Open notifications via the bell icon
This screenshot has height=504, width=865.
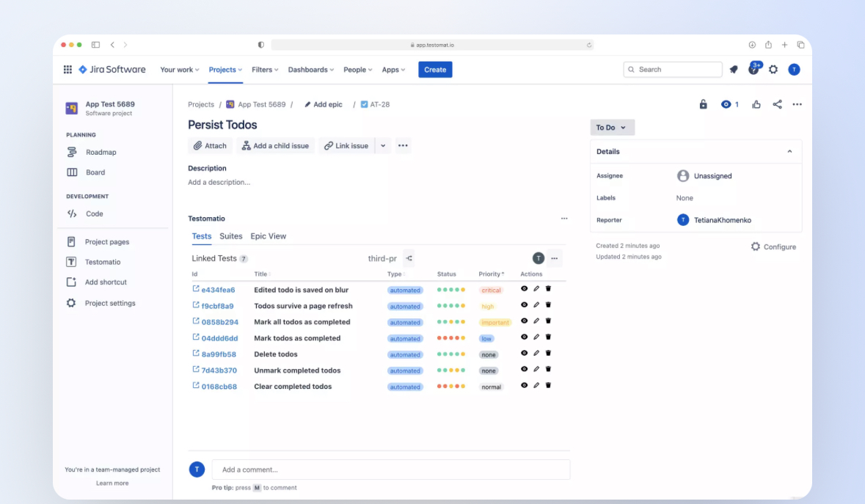pyautogui.click(x=734, y=69)
